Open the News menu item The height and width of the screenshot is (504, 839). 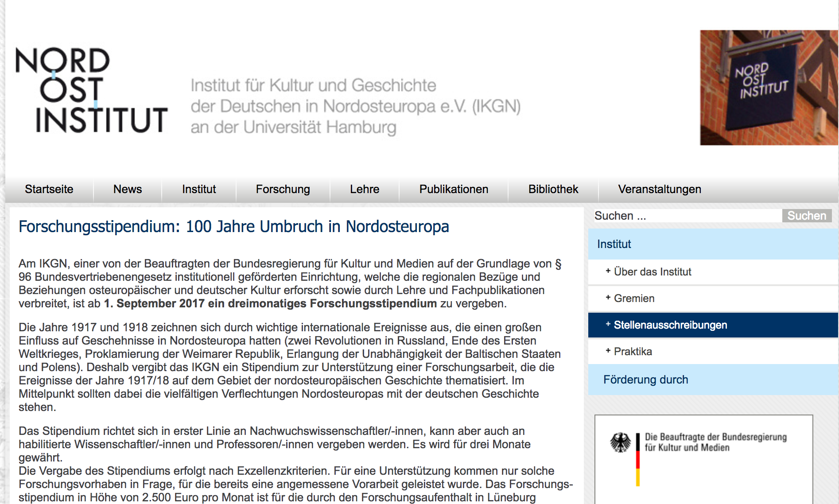128,189
